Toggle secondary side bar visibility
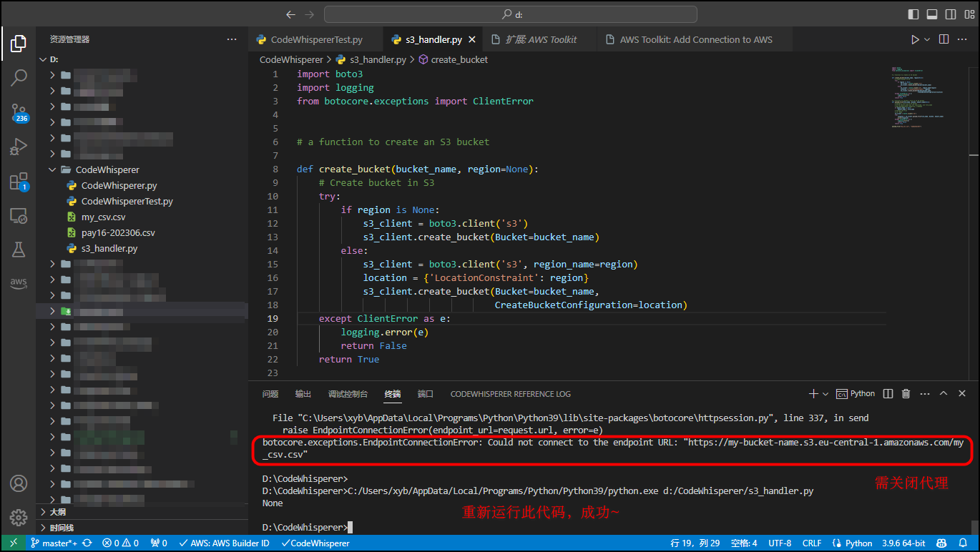980x552 pixels. coord(951,14)
